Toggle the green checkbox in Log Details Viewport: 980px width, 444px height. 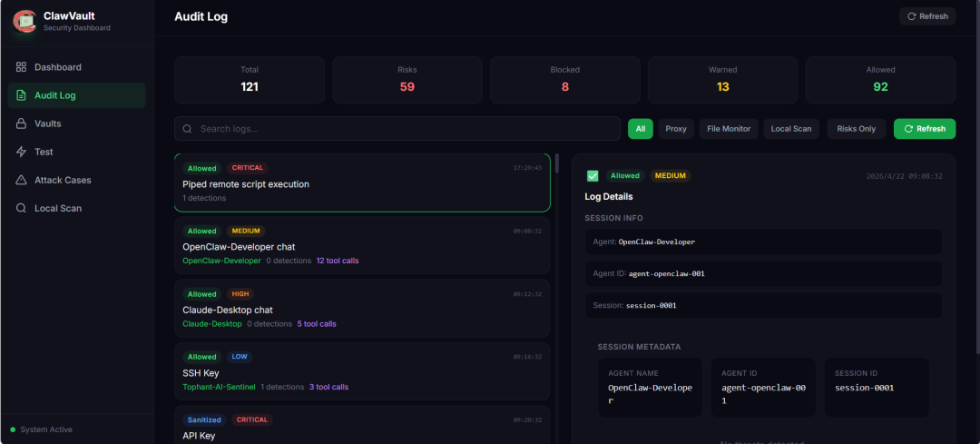pos(593,176)
